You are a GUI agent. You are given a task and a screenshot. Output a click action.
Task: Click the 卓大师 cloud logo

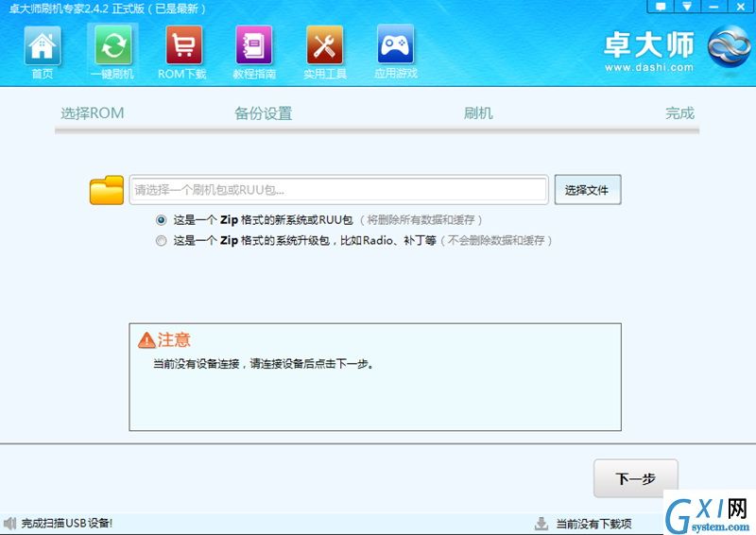pos(728,46)
